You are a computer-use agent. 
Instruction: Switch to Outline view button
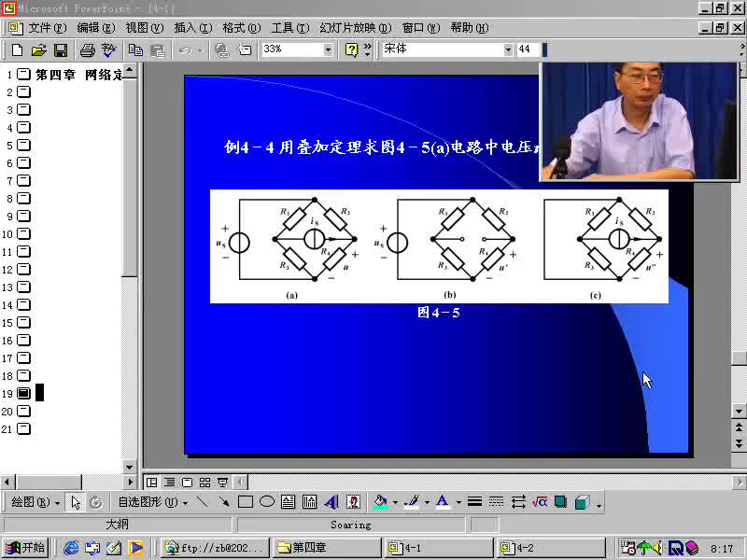click(169, 483)
